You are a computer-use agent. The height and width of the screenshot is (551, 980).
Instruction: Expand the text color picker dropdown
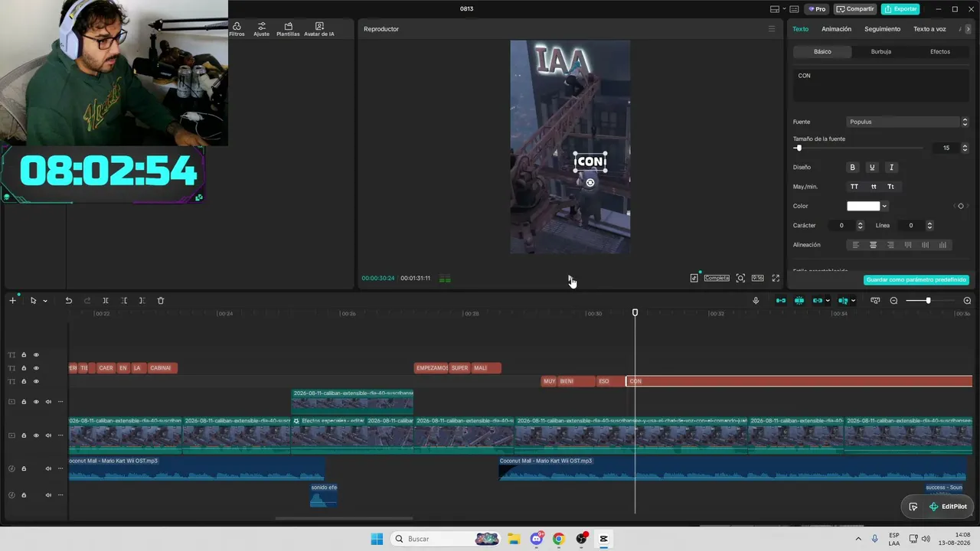pos(884,206)
